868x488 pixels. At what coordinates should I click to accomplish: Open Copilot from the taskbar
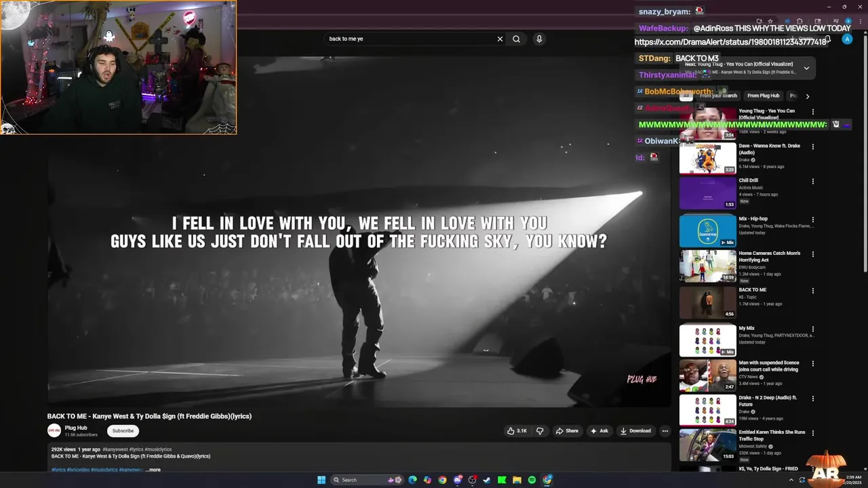[427, 480]
